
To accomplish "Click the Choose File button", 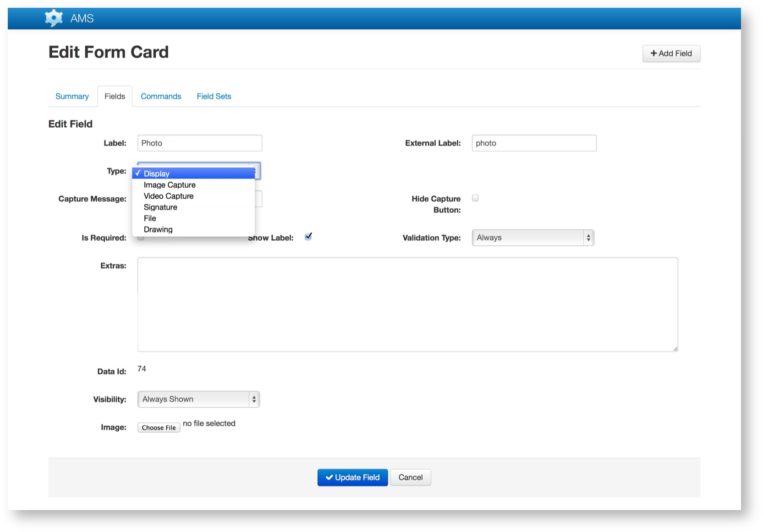I will 159,428.
